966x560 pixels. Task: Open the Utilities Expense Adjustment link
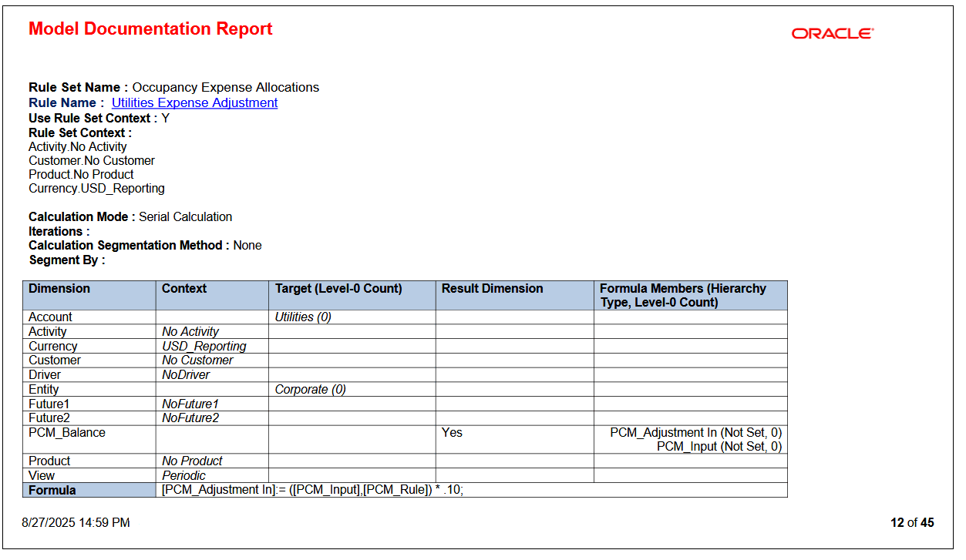click(x=194, y=102)
